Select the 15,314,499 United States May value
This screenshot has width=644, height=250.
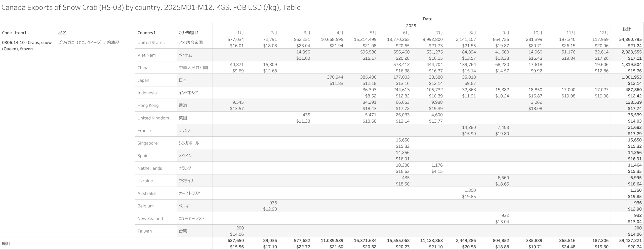(365, 40)
